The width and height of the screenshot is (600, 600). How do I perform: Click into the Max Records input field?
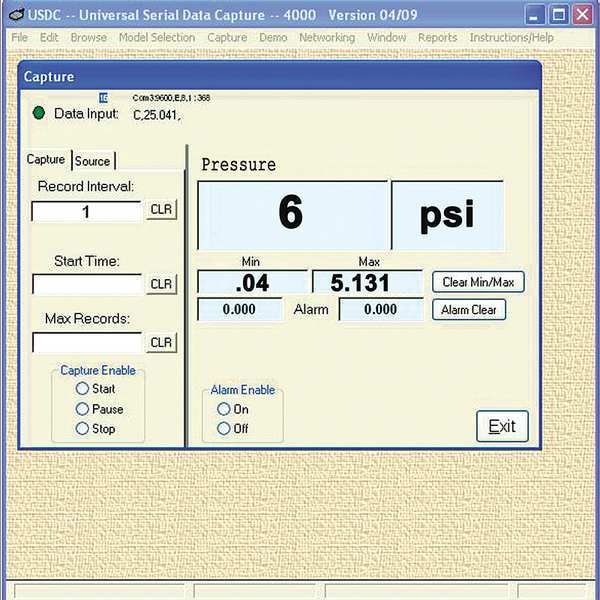click(87, 342)
